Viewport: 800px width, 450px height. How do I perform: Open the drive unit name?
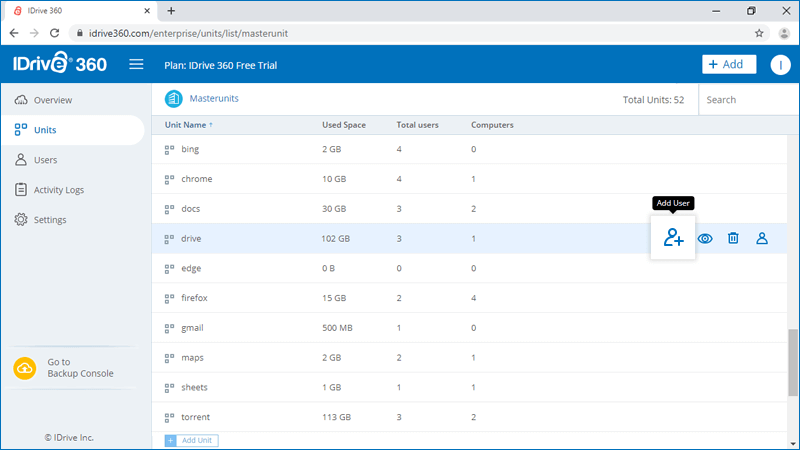[x=191, y=238]
